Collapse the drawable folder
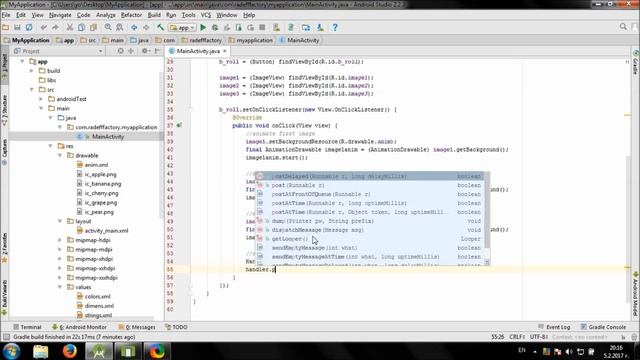This screenshot has width=640, height=360. (x=60, y=155)
